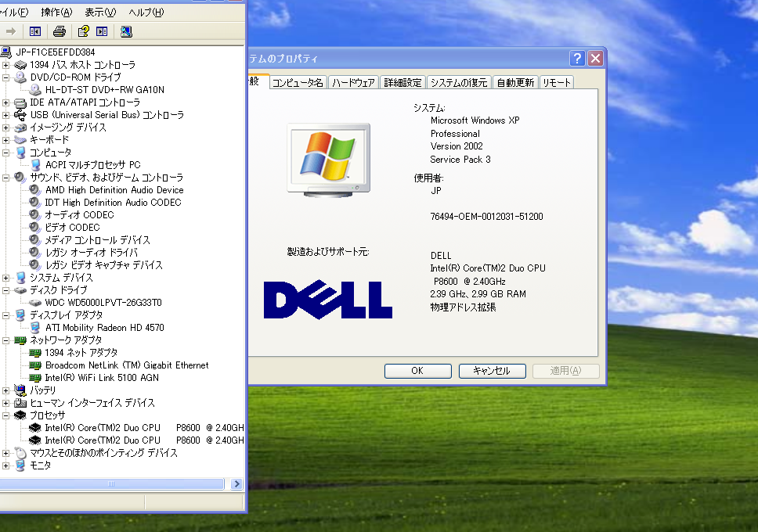The image size is (758, 532).
Task: Click the action pane toolbar icon right of help
Action: tap(102, 31)
